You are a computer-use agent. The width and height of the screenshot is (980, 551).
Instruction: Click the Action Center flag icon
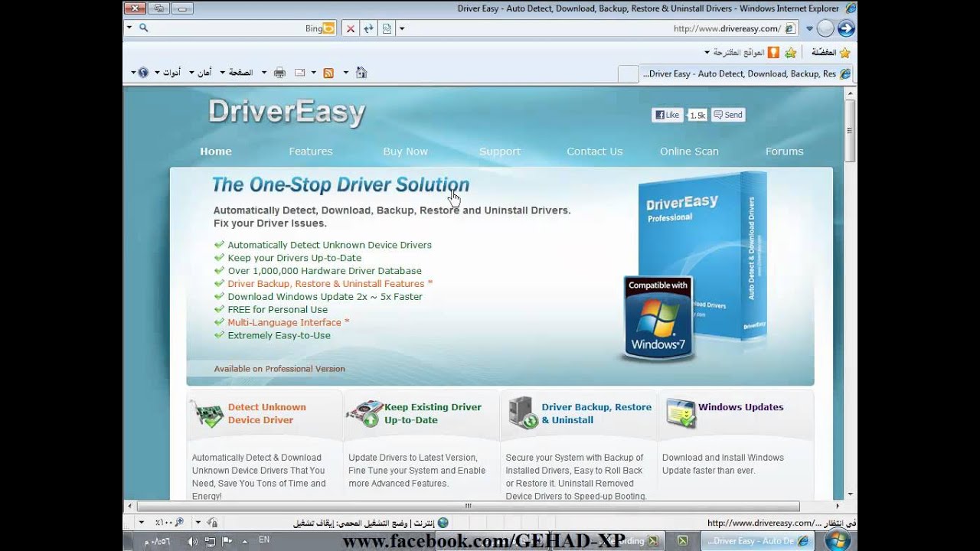227,541
